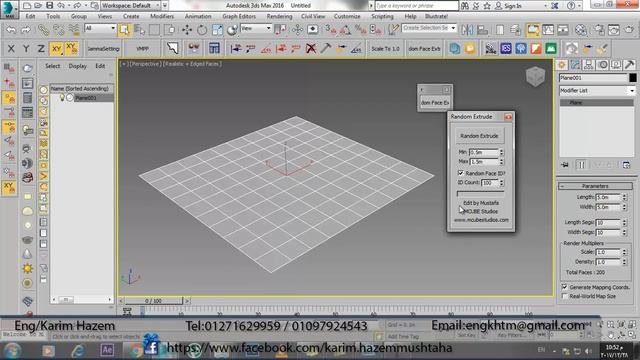
Task: Restrict transform to X axis
Action: (11, 49)
